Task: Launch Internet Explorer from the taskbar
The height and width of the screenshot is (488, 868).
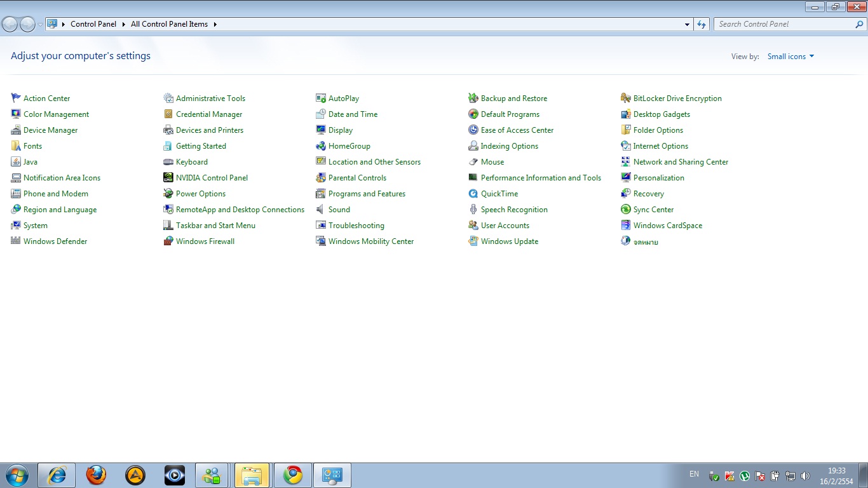Action: tap(57, 475)
